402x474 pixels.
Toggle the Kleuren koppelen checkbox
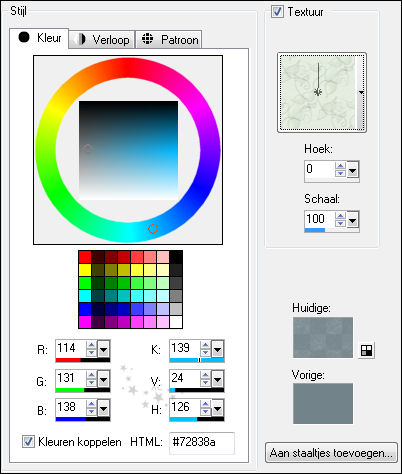click(x=28, y=441)
